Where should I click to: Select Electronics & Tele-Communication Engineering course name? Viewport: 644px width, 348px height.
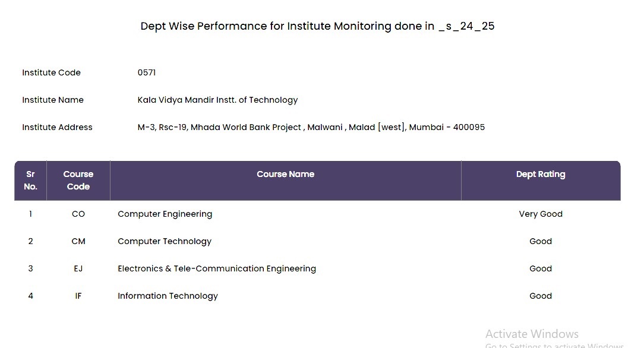(216, 268)
